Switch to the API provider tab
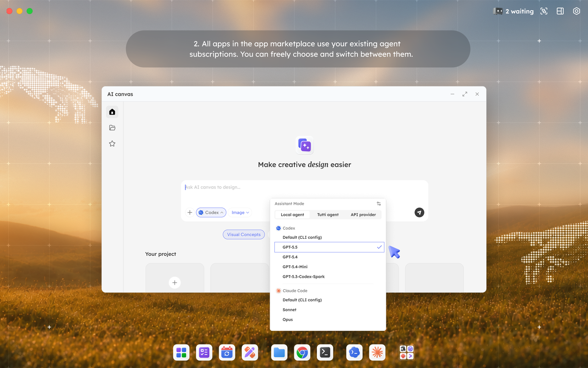Viewport: 588px width, 368px height. coord(363,215)
